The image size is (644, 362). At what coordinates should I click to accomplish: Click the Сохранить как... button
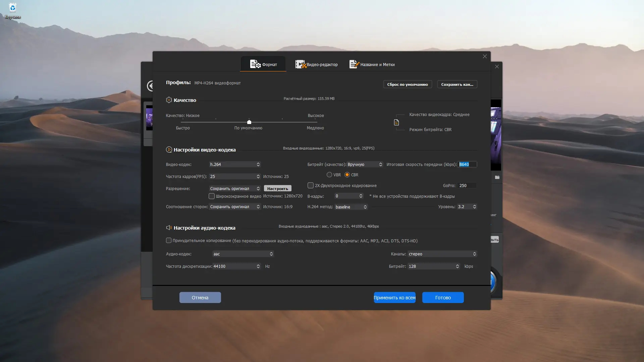pos(457,84)
